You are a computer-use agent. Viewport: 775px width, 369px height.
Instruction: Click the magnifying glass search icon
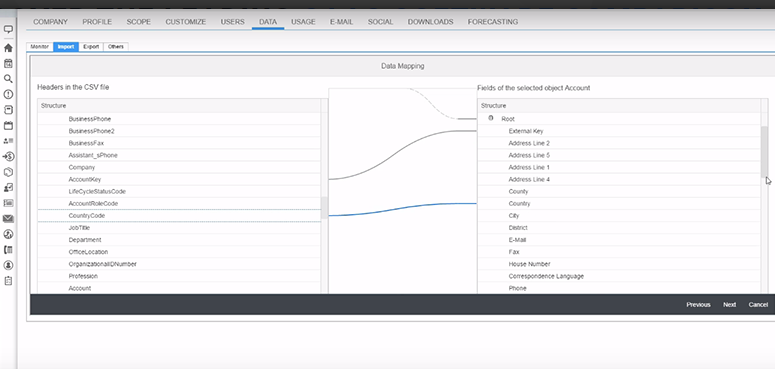click(8, 79)
